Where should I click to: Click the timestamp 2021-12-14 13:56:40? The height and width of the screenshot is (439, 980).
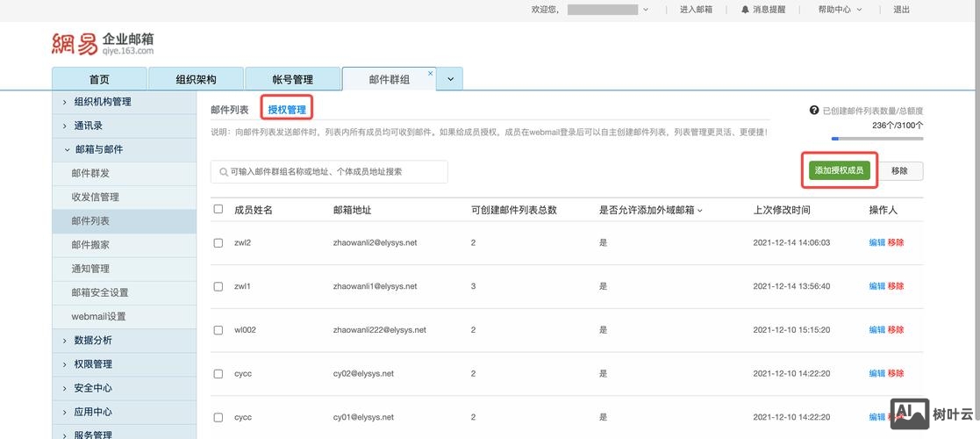pyautogui.click(x=791, y=286)
